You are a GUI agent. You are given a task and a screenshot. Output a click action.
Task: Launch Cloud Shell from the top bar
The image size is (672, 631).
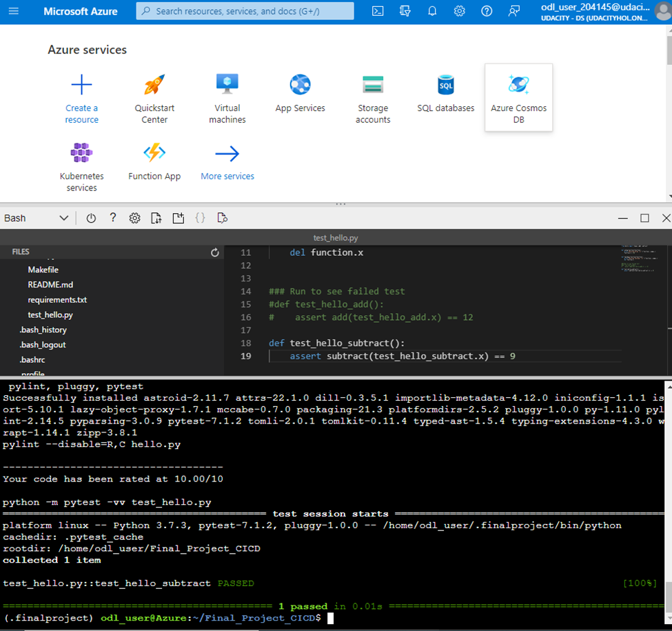(378, 11)
